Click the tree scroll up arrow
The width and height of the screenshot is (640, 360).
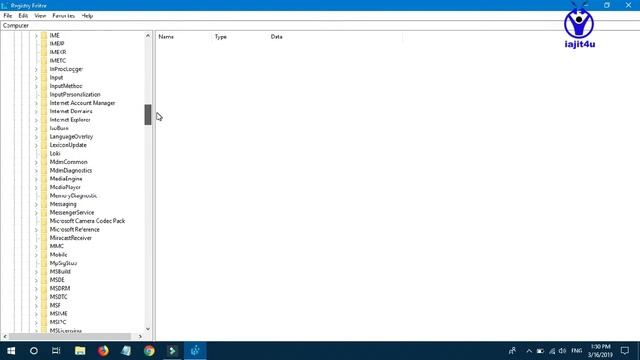click(148, 36)
